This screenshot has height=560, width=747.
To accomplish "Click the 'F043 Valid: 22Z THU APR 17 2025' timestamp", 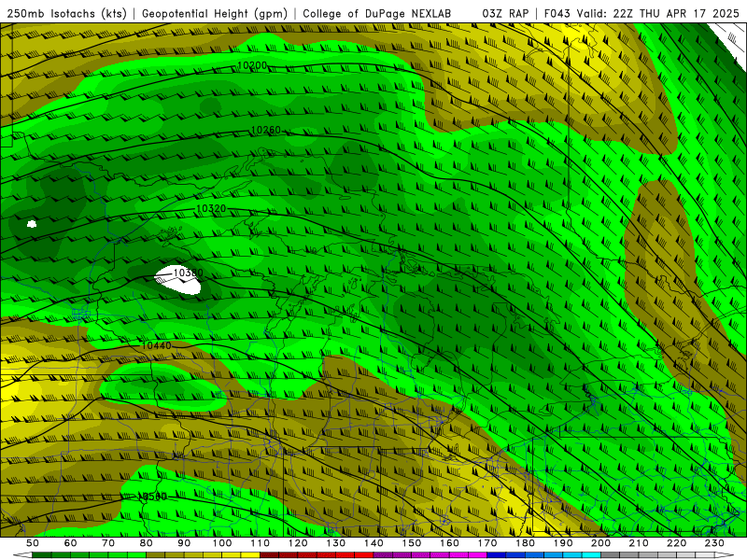I will pos(641,13).
